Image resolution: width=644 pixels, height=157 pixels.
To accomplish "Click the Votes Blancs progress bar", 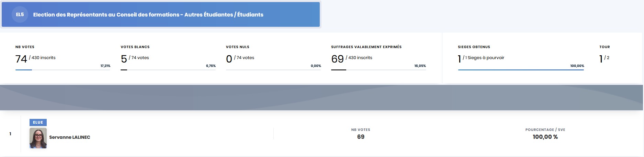I will pos(168,70).
